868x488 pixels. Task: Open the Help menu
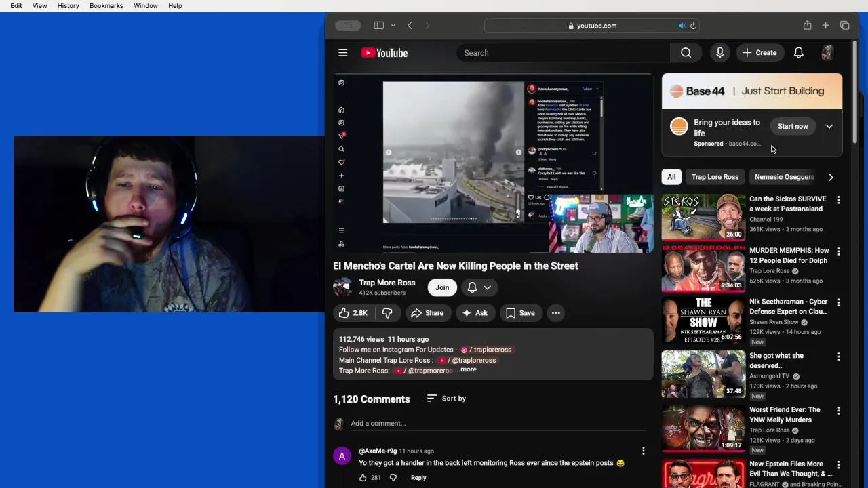(x=175, y=5)
